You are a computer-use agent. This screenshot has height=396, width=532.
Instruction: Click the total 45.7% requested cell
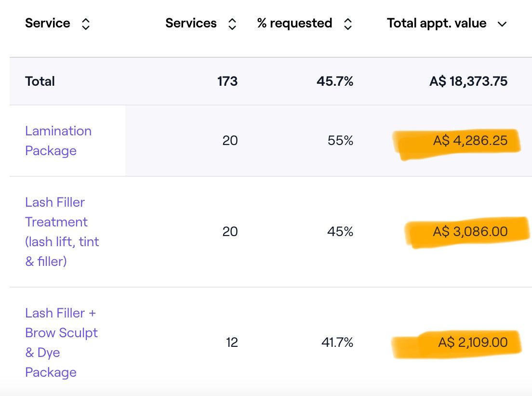(x=335, y=81)
